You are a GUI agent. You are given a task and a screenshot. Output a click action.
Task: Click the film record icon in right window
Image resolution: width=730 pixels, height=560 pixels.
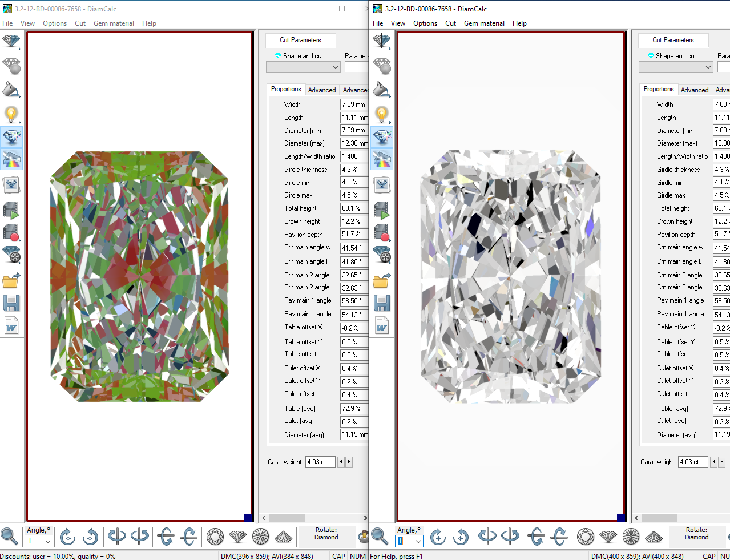pos(382,232)
